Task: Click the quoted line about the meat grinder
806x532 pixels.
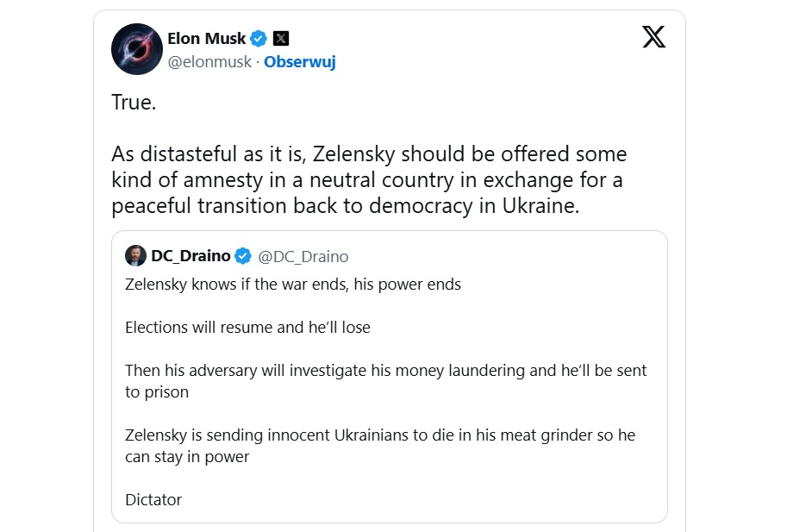Action: coord(379,435)
